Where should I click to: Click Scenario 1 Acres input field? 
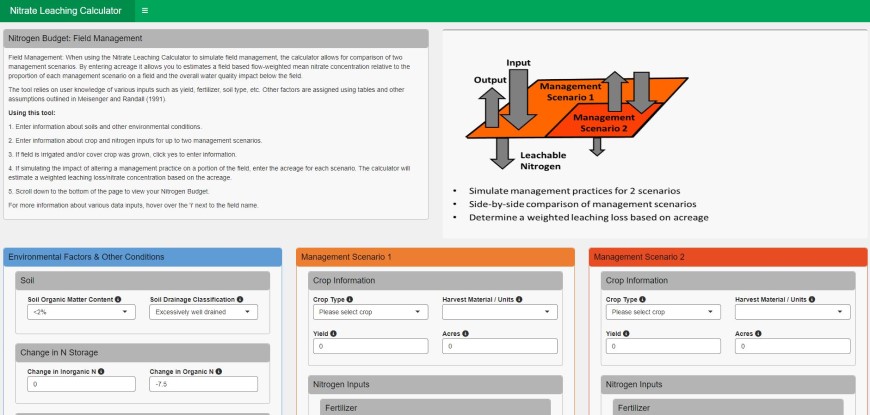498,347
